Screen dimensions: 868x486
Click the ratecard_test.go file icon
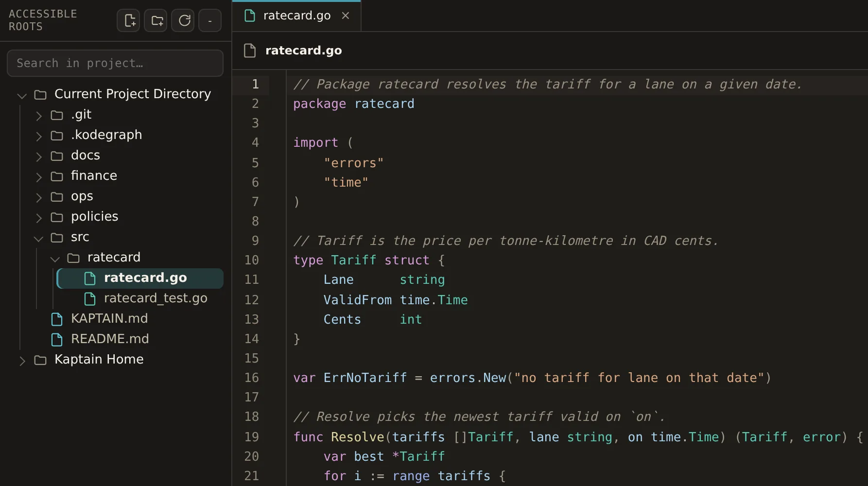click(x=90, y=299)
